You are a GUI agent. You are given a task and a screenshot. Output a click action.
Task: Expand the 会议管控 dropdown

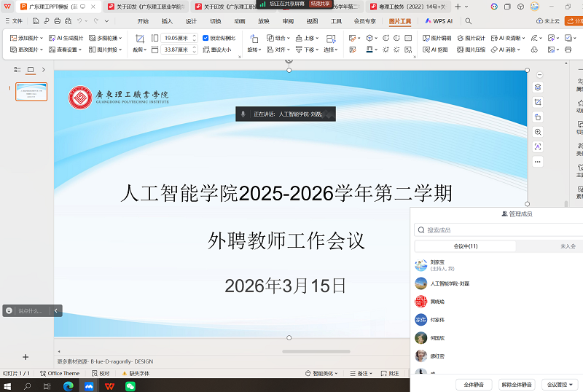561,384
